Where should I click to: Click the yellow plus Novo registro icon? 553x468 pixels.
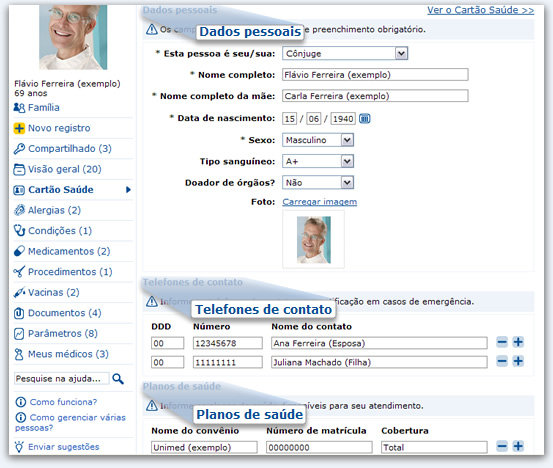pyautogui.click(x=19, y=128)
